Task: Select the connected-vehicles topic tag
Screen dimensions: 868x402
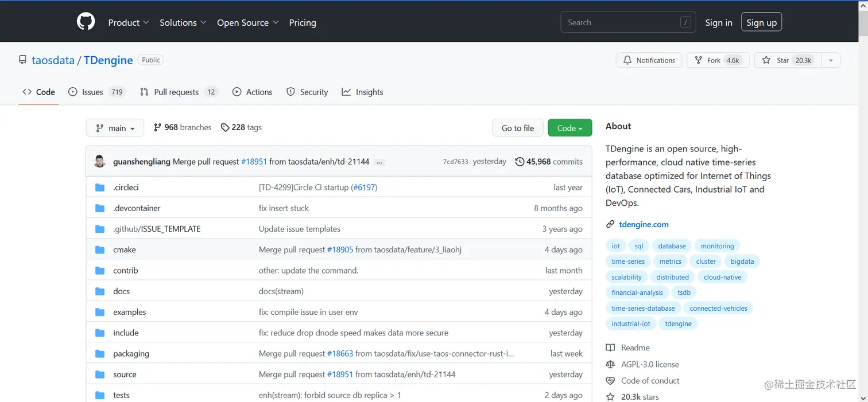Action: click(718, 308)
